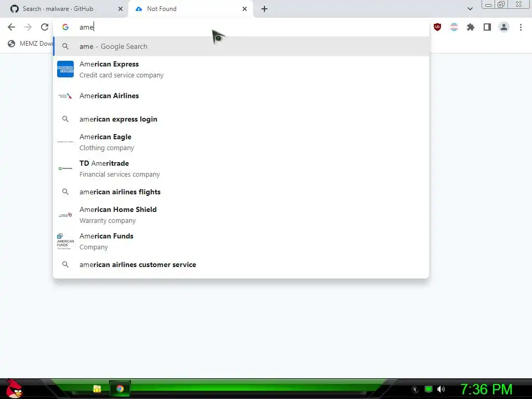Select the "ame - Google Search" suggestion
This screenshot has height=399, width=532.
(x=241, y=46)
